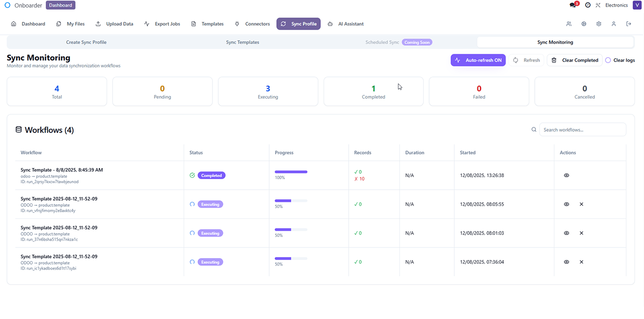The height and width of the screenshot is (319, 644).
Task: Switch to the Sync Templates tab
Action: tap(243, 42)
